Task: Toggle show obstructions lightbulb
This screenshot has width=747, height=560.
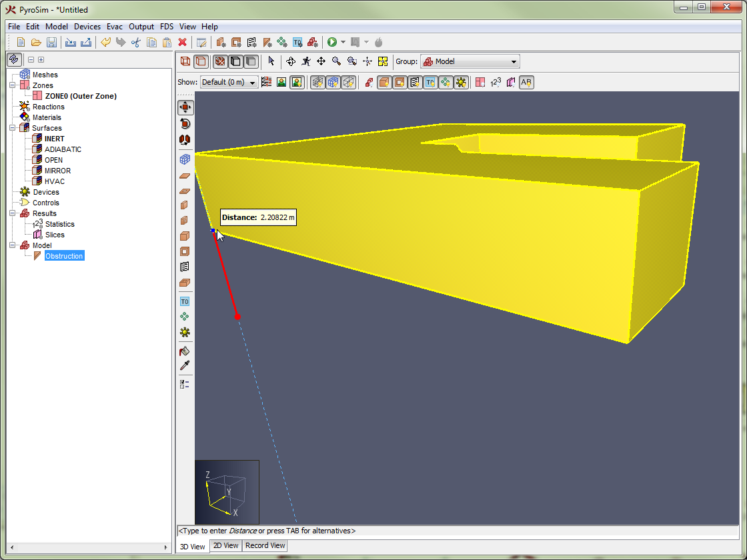Action: pos(384,83)
